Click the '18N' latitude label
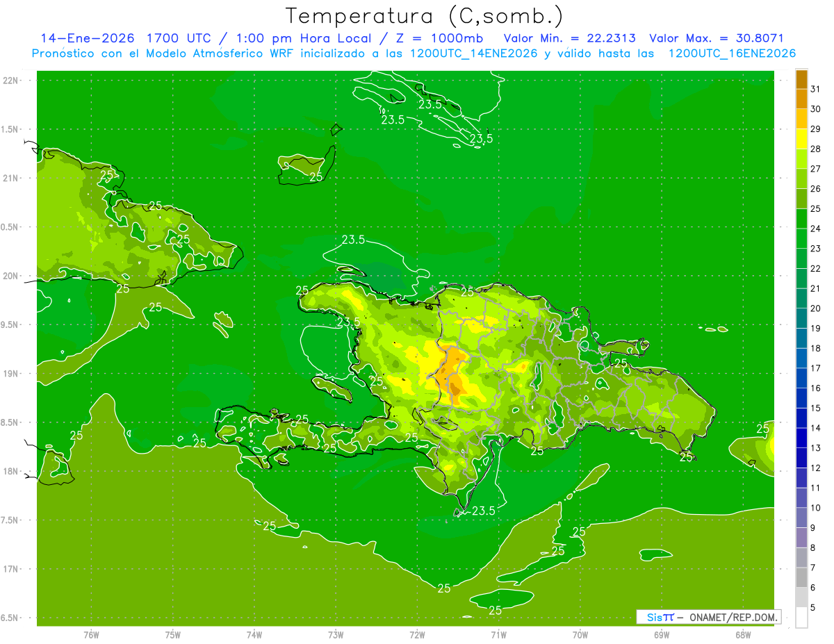 10,471
